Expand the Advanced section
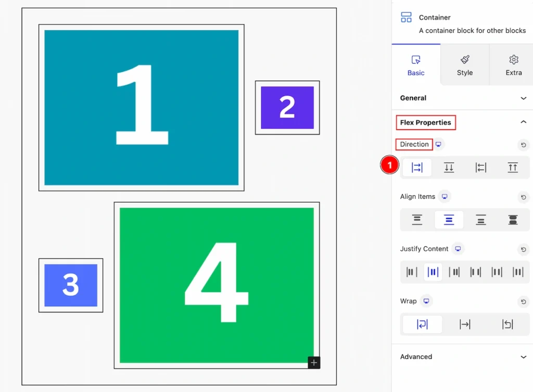 click(x=462, y=357)
